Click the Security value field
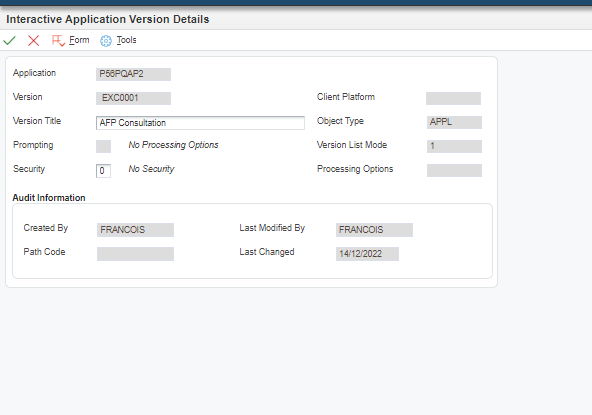This screenshot has height=415, width=592. (103, 171)
